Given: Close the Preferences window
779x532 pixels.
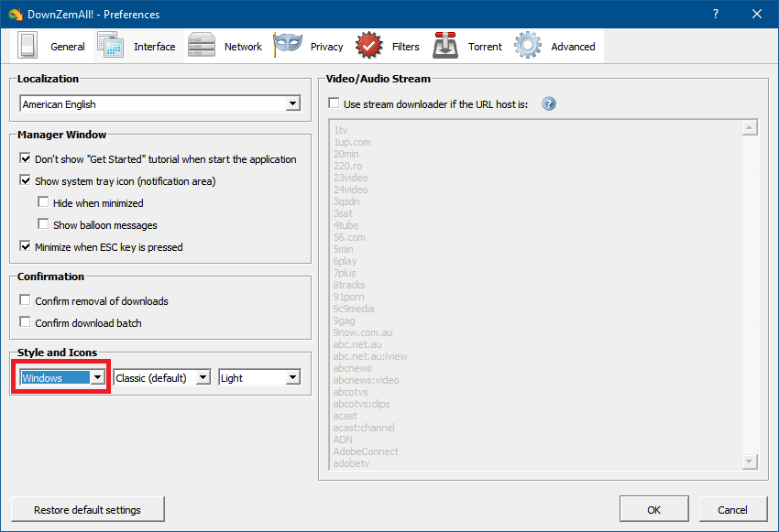Looking at the screenshot, I should click(757, 14).
